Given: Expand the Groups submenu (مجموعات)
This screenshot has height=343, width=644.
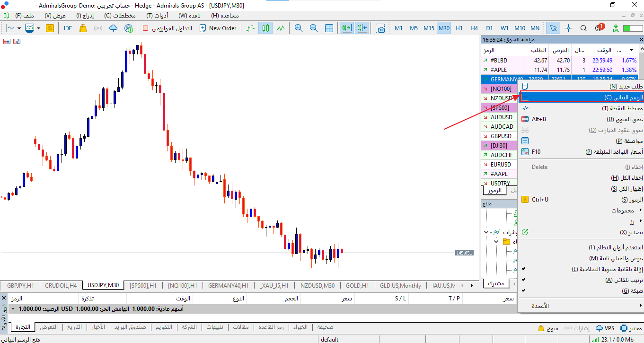Looking at the screenshot, I should click(x=641, y=211).
